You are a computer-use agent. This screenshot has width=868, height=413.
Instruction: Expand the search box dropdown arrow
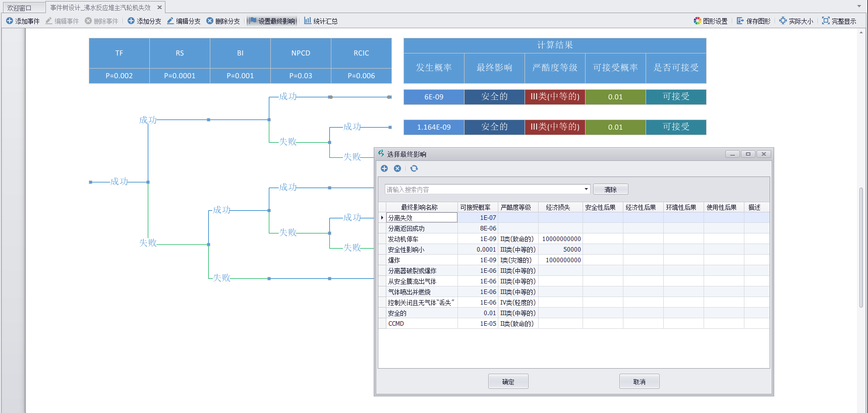pos(586,190)
